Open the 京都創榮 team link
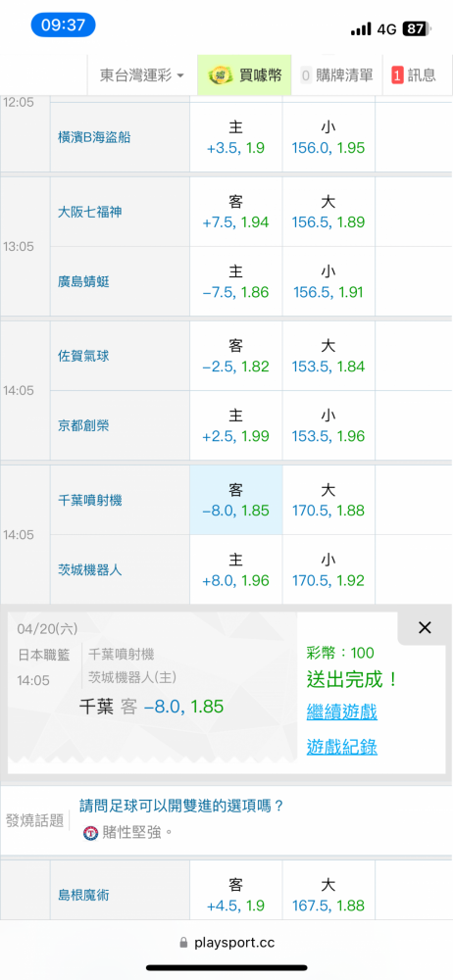 (x=86, y=425)
